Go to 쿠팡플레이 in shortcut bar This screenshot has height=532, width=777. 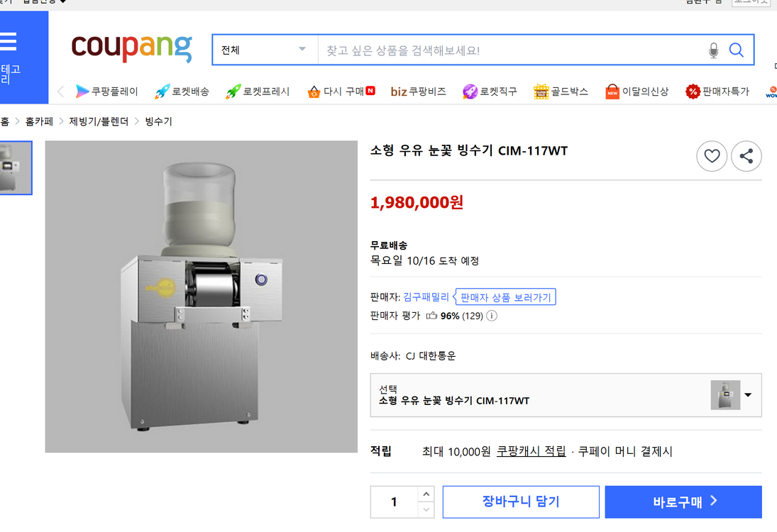[x=107, y=92]
